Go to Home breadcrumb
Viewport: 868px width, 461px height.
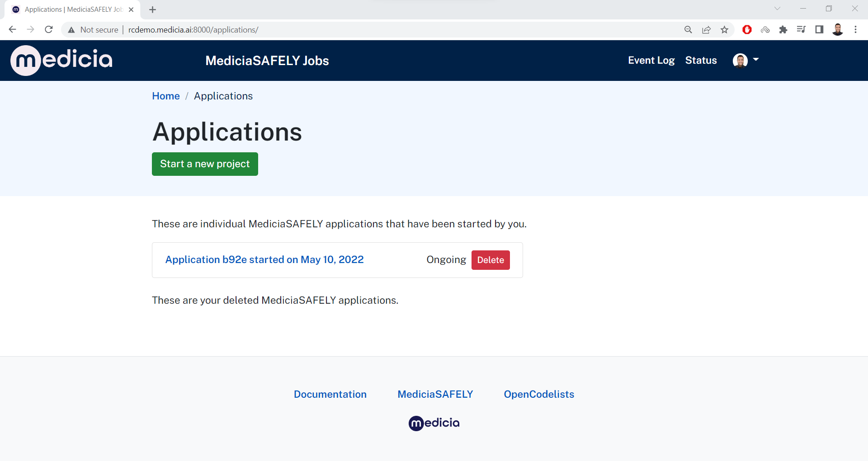166,96
